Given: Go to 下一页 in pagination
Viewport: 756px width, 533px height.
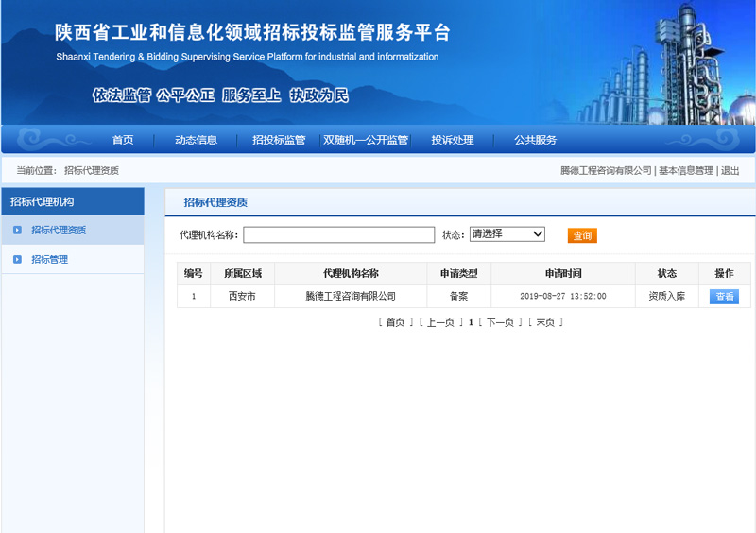Looking at the screenshot, I should coord(500,322).
